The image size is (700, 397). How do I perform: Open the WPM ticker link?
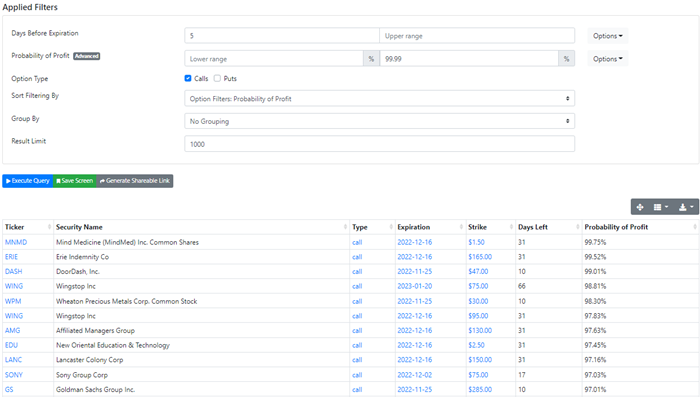click(x=13, y=301)
